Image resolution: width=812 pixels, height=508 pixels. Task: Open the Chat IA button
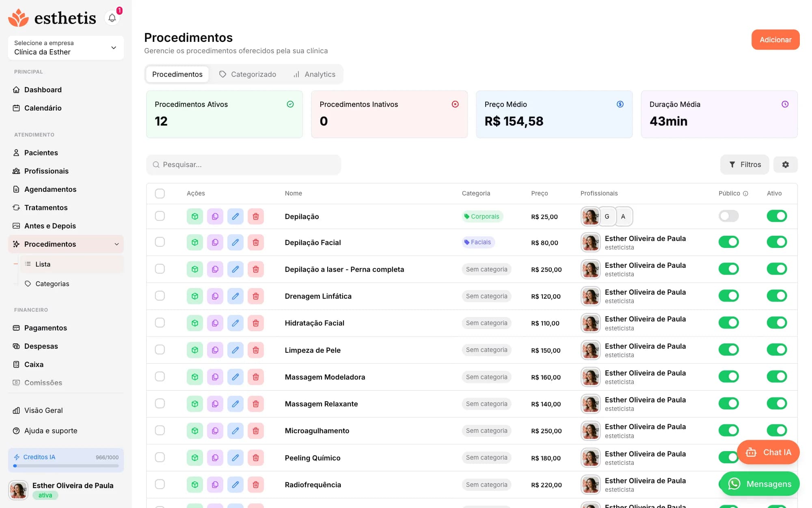point(768,452)
